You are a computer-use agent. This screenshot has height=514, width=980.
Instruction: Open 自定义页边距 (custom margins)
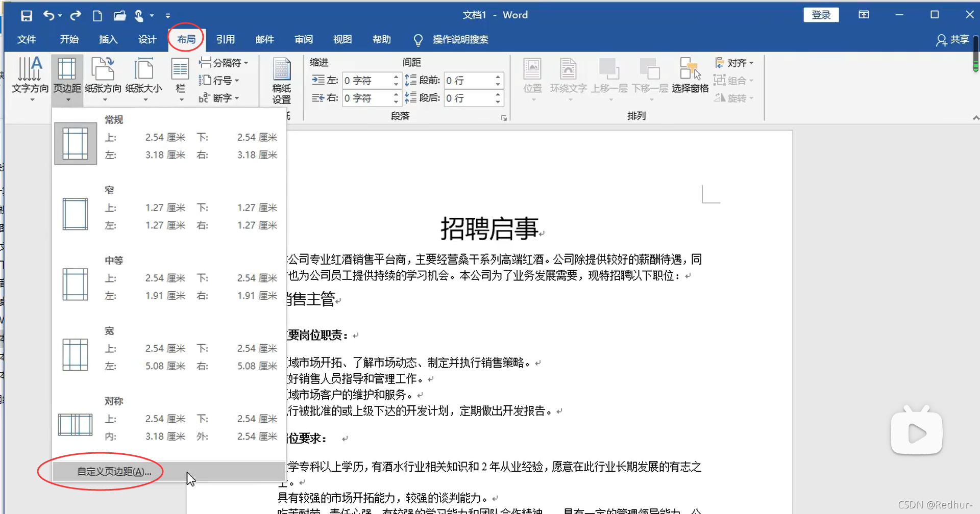[x=113, y=471]
